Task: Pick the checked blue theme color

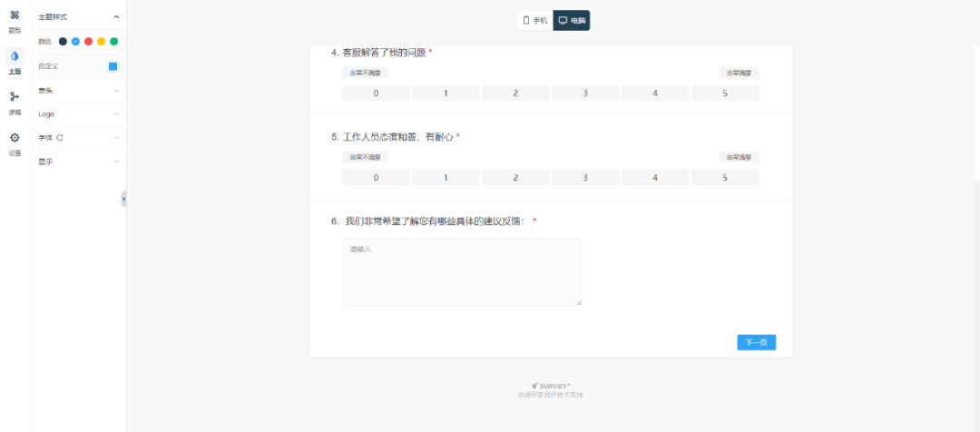Action: [x=75, y=41]
